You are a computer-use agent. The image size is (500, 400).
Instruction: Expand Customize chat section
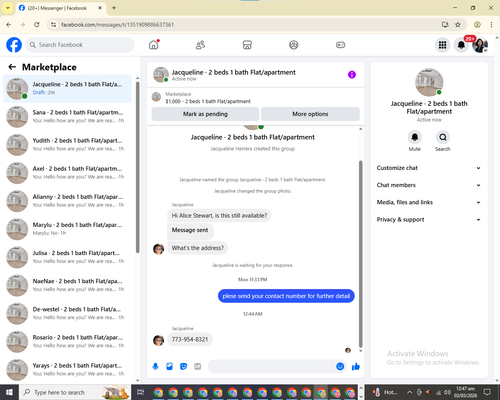coord(429,168)
